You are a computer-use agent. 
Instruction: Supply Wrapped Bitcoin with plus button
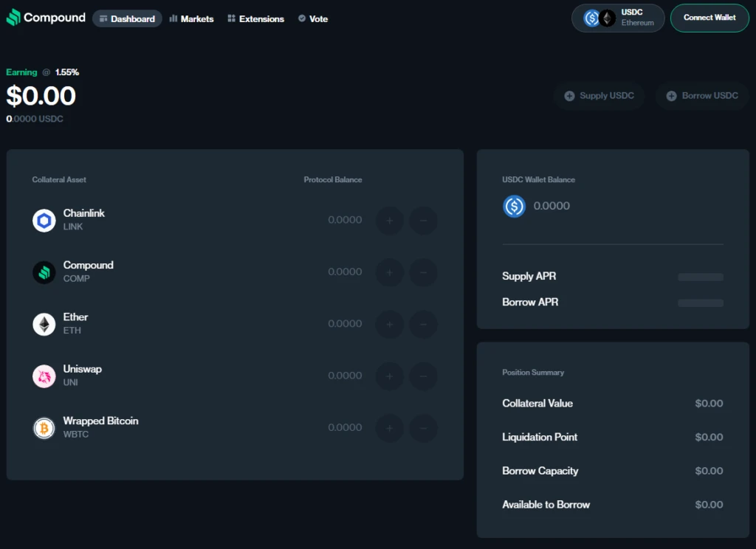coord(390,428)
